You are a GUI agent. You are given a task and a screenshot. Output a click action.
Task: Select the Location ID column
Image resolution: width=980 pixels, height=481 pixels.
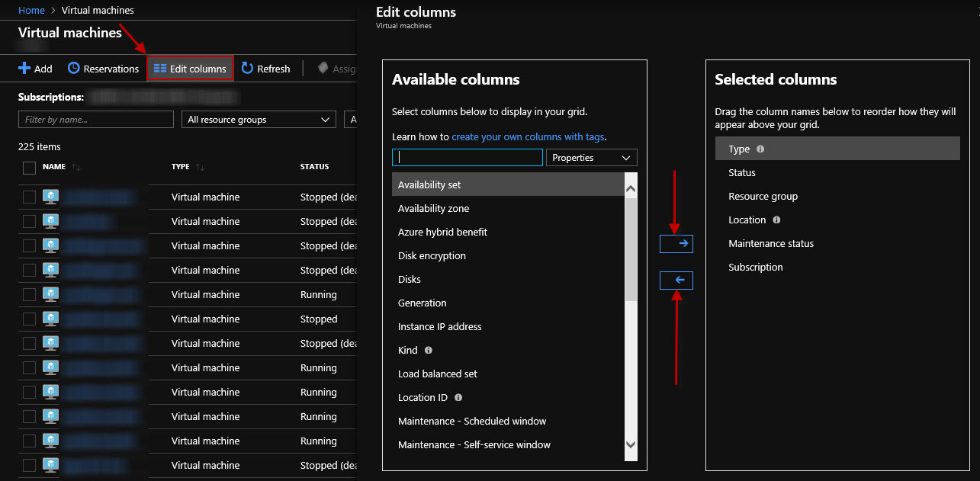click(x=508, y=397)
